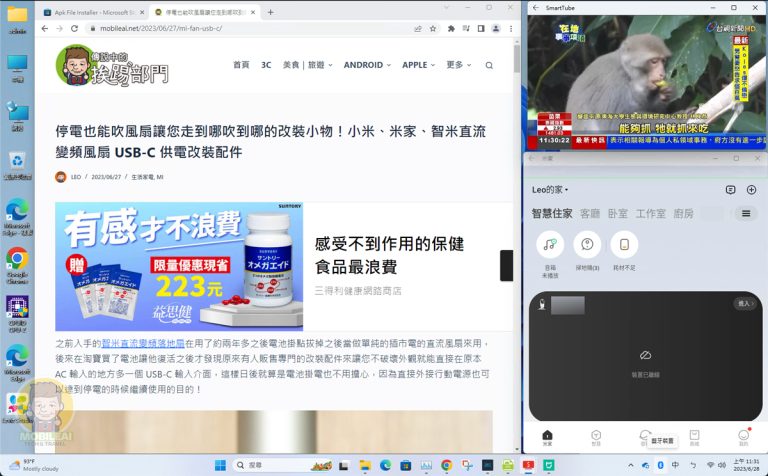Screen dimensions: 768x476
Task: Tap the robot vacuum shortcut icon
Action: pyautogui.click(x=587, y=244)
